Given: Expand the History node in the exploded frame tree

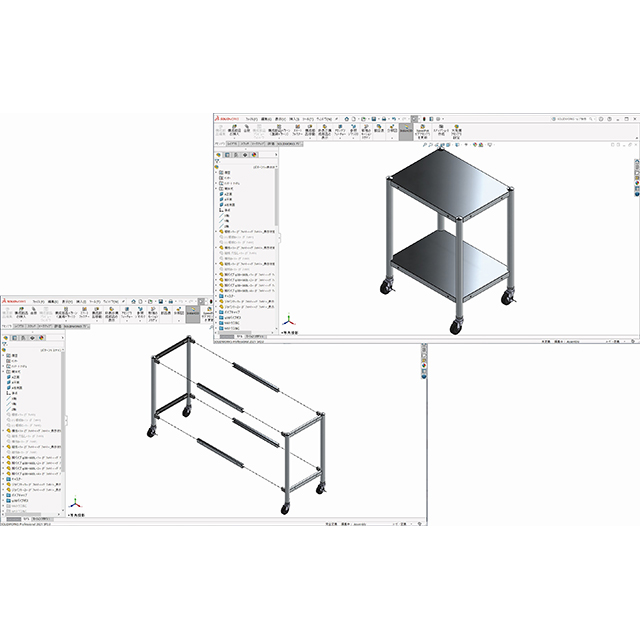Looking at the screenshot, I should point(3,355).
